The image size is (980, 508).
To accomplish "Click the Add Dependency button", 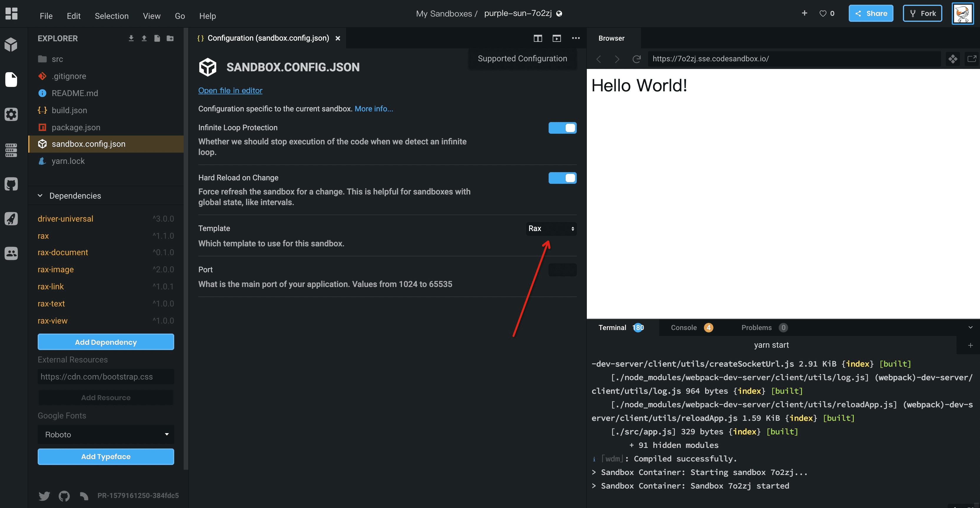I will 106,342.
